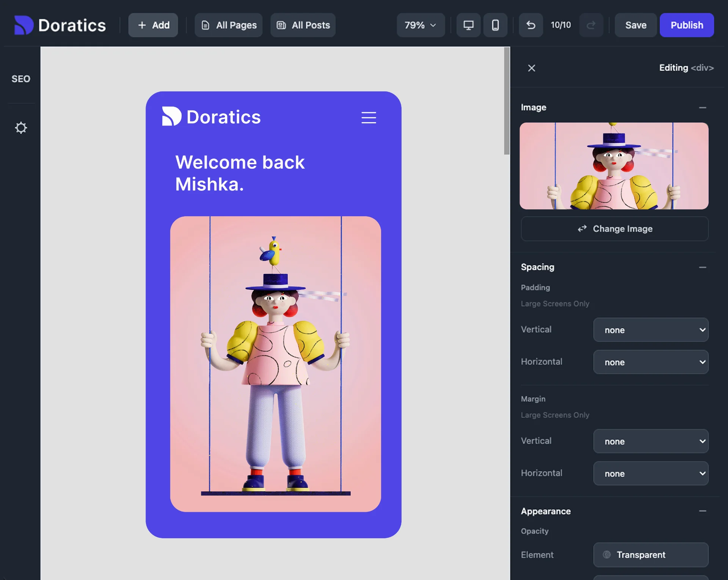728x580 pixels.
Task: Publish the site
Action: pos(687,25)
